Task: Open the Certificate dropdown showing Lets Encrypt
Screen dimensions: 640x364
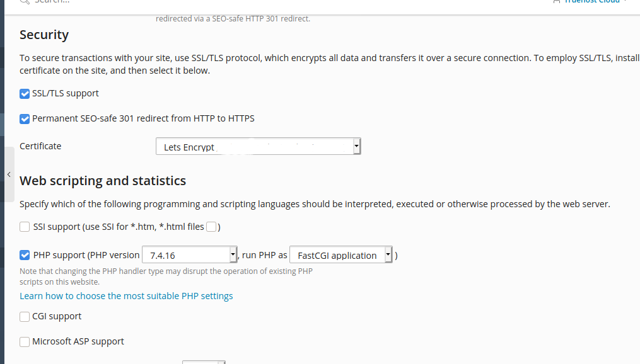Action: pyautogui.click(x=258, y=146)
